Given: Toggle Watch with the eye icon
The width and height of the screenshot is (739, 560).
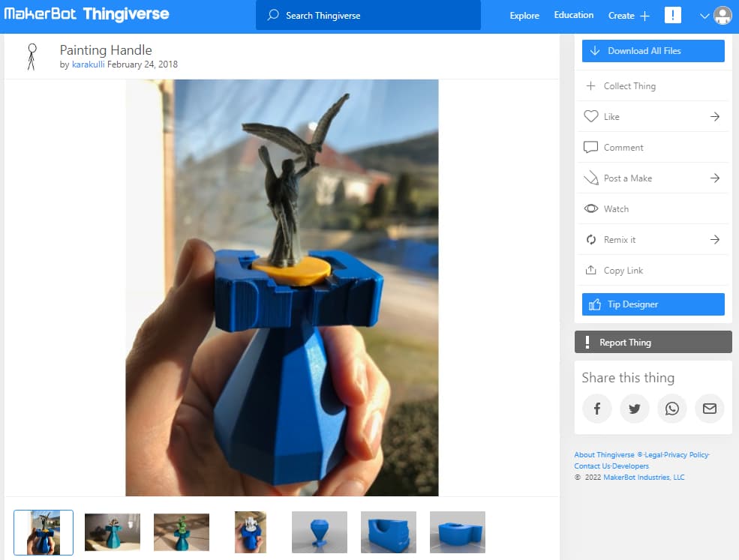Looking at the screenshot, I should point(590,208).
